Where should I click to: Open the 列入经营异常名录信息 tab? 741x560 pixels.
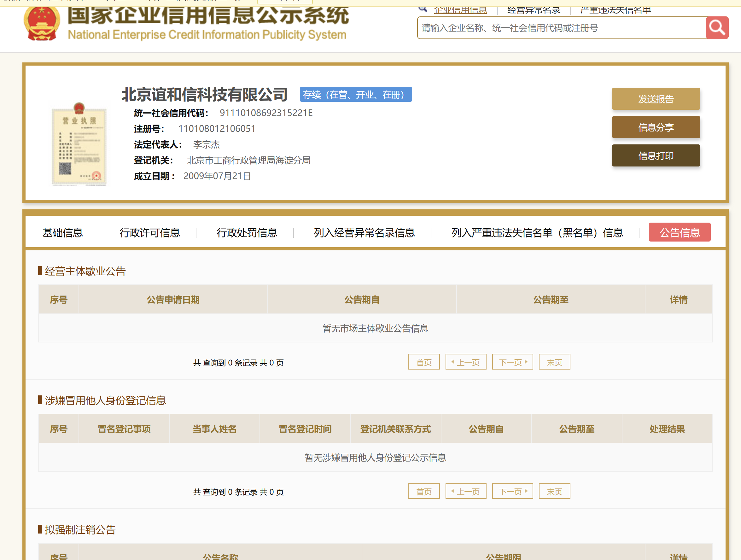coord(364,232)
